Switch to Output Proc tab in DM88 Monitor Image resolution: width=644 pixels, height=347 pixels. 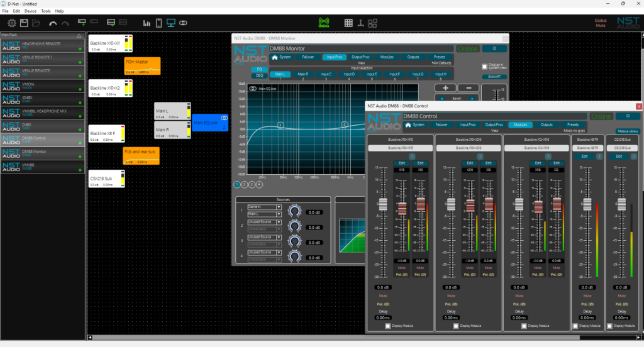pos(360,57)
